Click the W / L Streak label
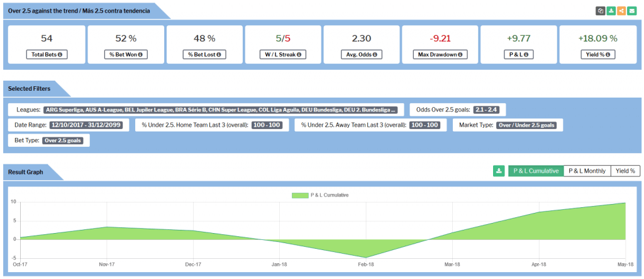Screen dimensions: 644x279 283,55
